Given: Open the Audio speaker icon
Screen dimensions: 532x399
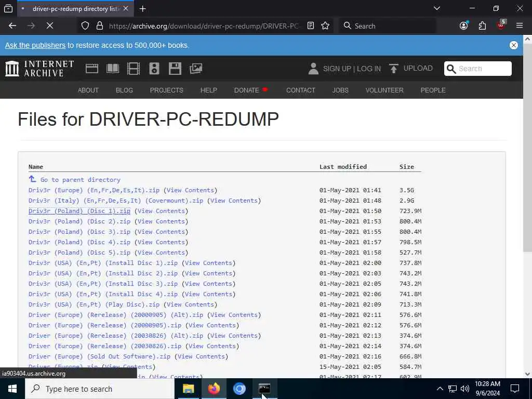Looking at the screenshot, I should coord(154,69).
